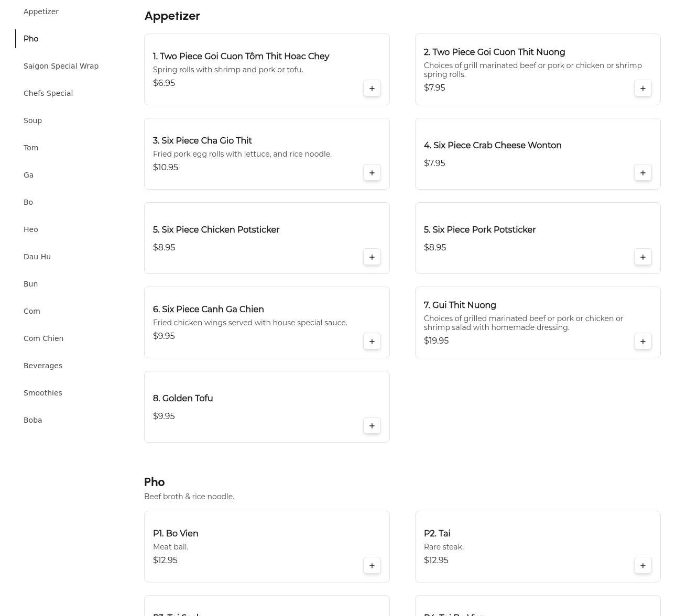Select Saigon Special Wrap category
Image resolution: width=676 pixels, height=616 pixels.
point(61,66)
